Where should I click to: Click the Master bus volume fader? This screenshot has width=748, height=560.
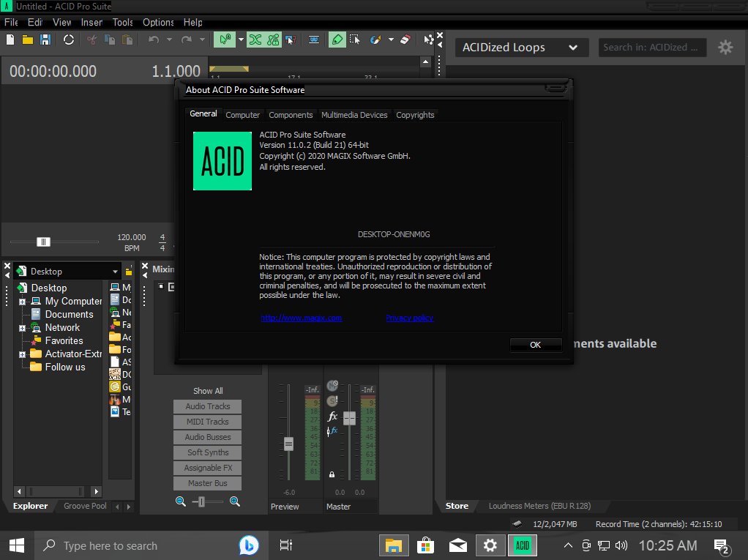[350, 418]
